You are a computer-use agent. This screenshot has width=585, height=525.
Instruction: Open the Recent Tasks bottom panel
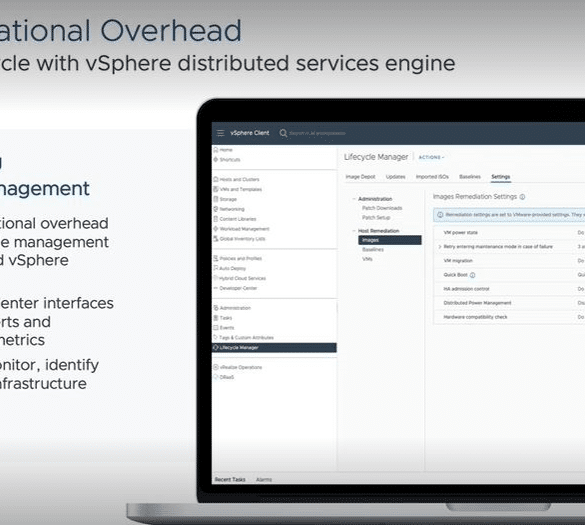pos(230,479)
